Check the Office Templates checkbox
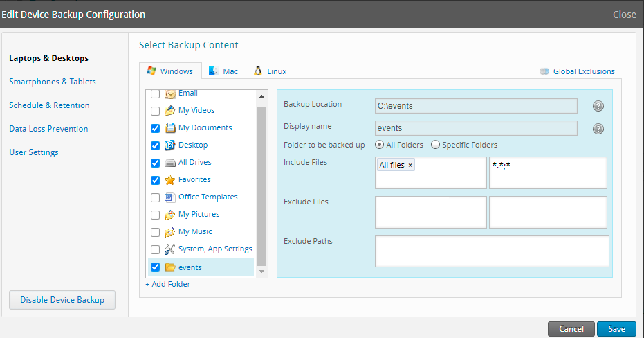 point(155,198)
